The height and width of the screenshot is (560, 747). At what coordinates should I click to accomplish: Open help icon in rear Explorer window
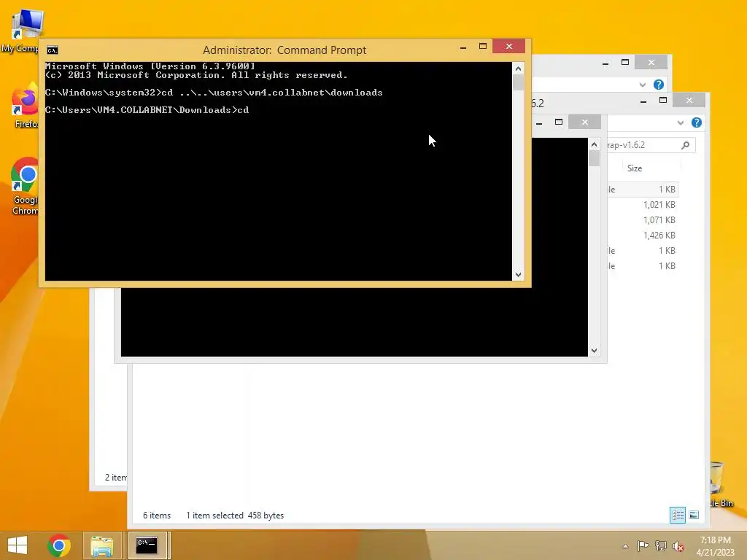click(x=659, y=85)
